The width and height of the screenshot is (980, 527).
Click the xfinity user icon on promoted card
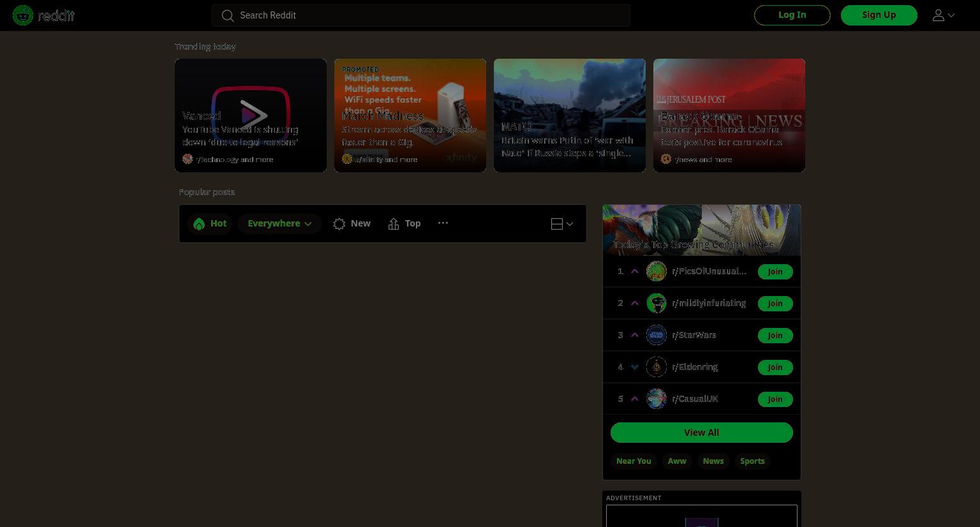click(x=347, y=159)
